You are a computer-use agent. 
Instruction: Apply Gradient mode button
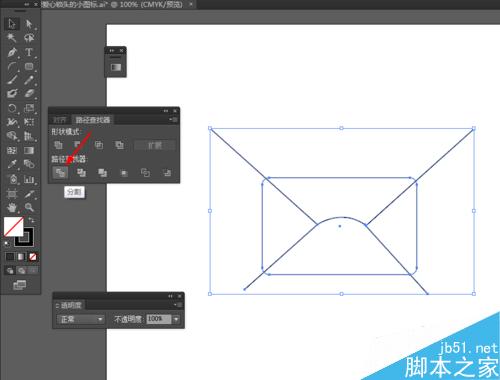coord(21,257)
